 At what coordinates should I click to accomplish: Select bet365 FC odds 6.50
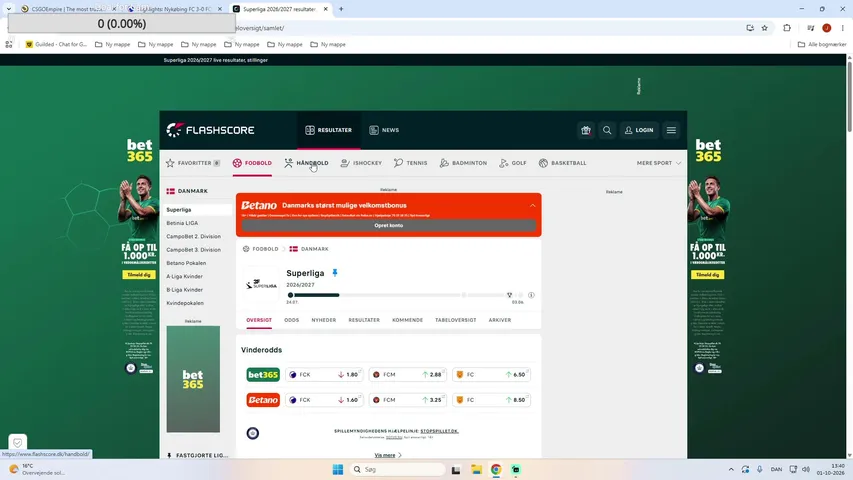(491, 374)
